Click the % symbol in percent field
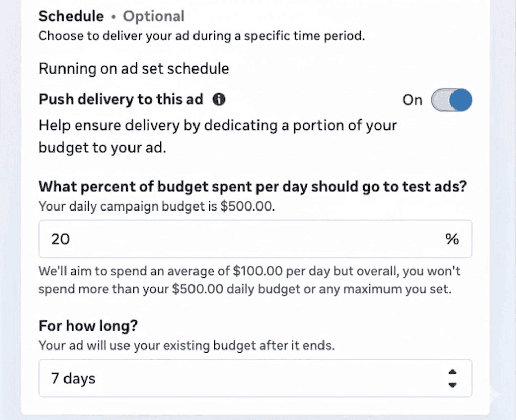516x420 pixels. coord(452,239)
